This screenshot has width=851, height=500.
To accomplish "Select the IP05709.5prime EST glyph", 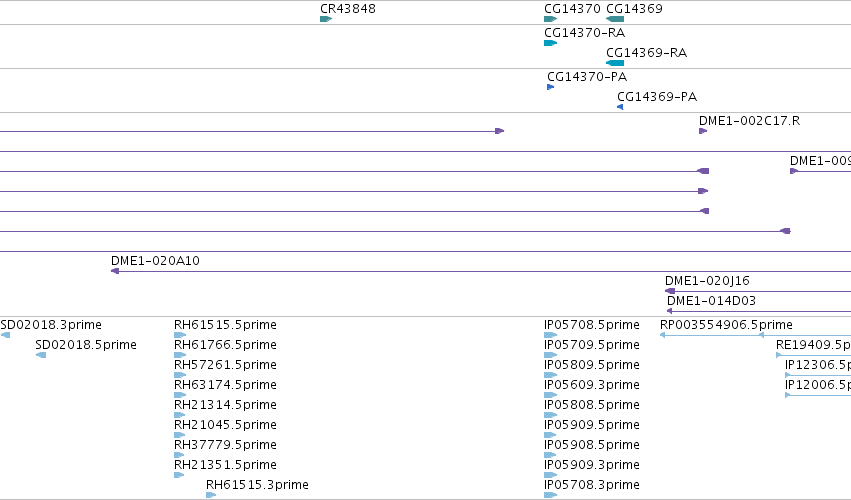I will [x=551, y=355].
